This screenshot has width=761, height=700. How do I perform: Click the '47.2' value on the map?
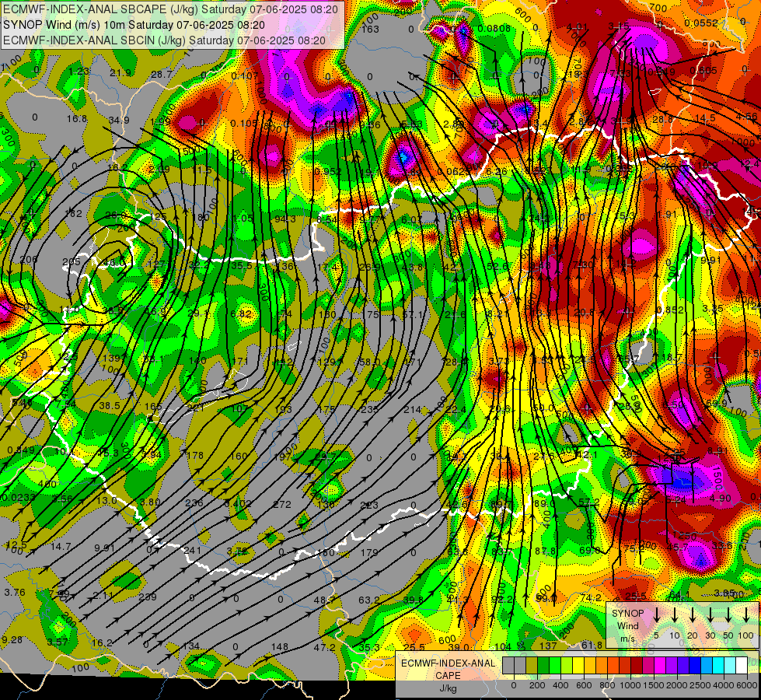[325, 648]
